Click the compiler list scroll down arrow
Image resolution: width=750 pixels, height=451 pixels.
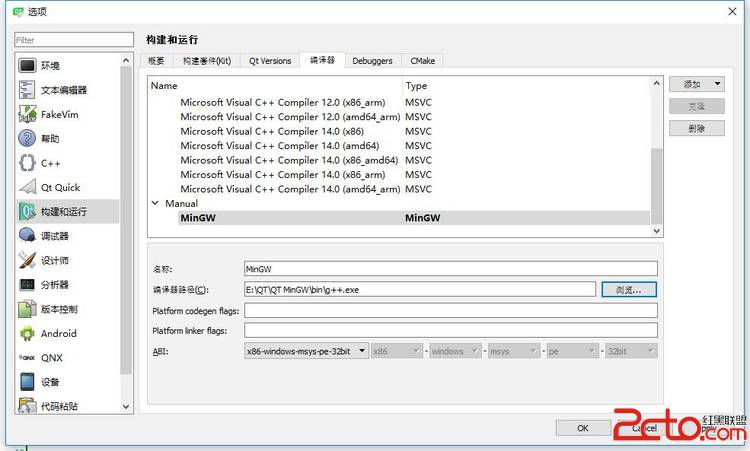(656, 231)
